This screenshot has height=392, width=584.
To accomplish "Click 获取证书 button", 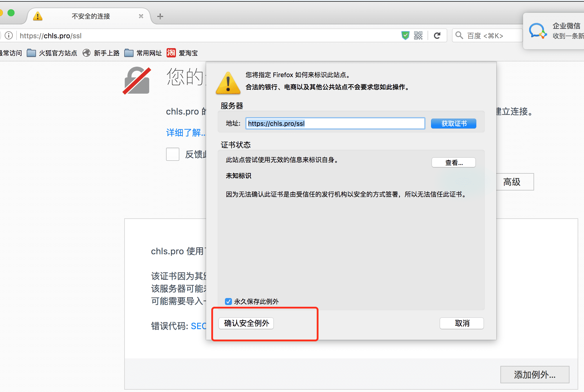I will (x=453, y=124).
